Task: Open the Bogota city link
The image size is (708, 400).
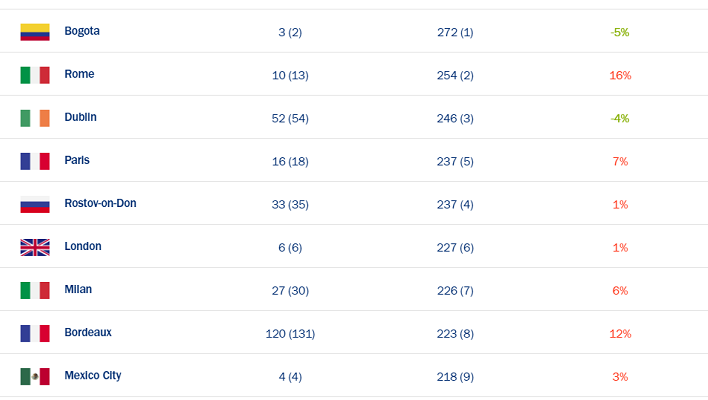Action: coord(82,32)
